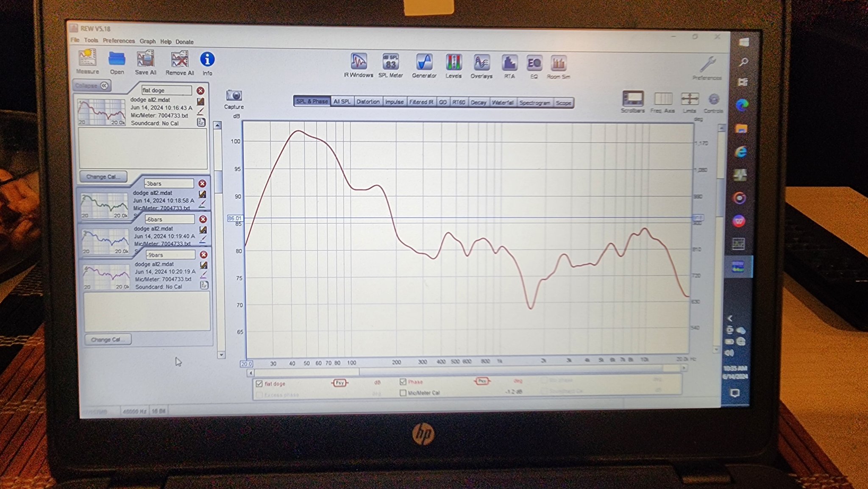Click trace color icon of flat doge measurement

pos(200,111)
